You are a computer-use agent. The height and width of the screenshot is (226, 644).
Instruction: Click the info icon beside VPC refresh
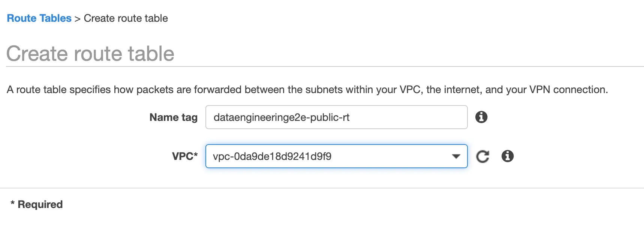508,156
